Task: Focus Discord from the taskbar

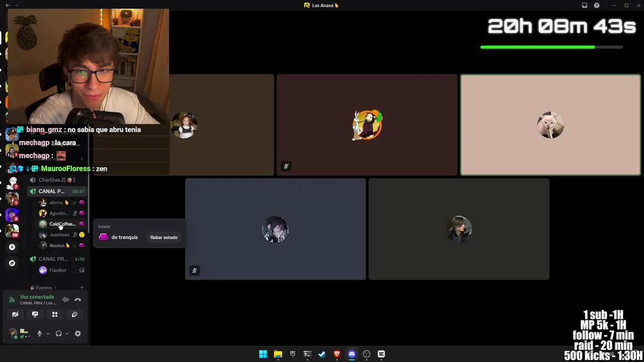Action: click(x=352, y=354)
